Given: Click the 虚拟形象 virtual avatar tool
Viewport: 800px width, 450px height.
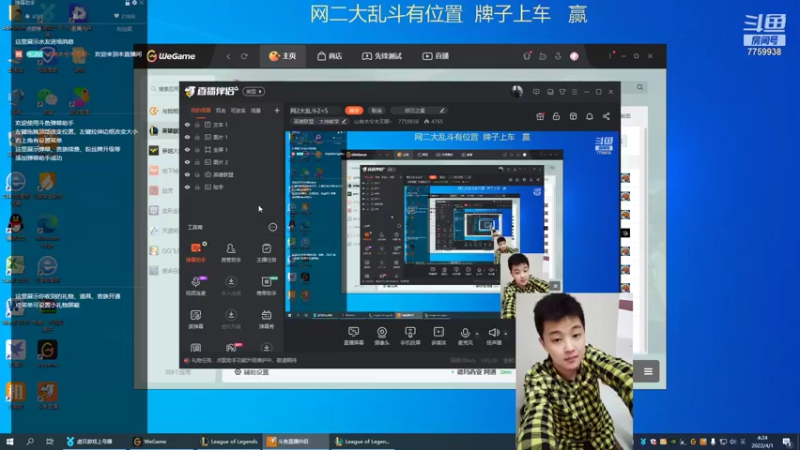Looking at the screenshot, I should [x=231, y=319].
